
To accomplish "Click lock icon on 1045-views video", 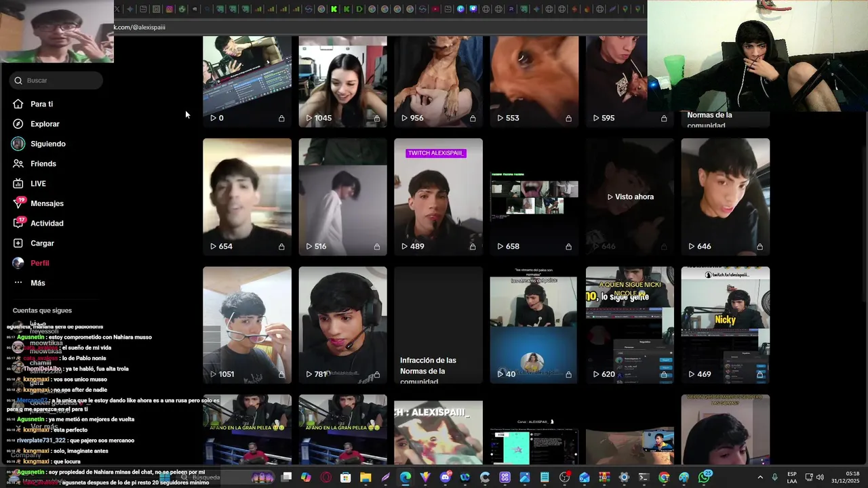I will [377, 118].
